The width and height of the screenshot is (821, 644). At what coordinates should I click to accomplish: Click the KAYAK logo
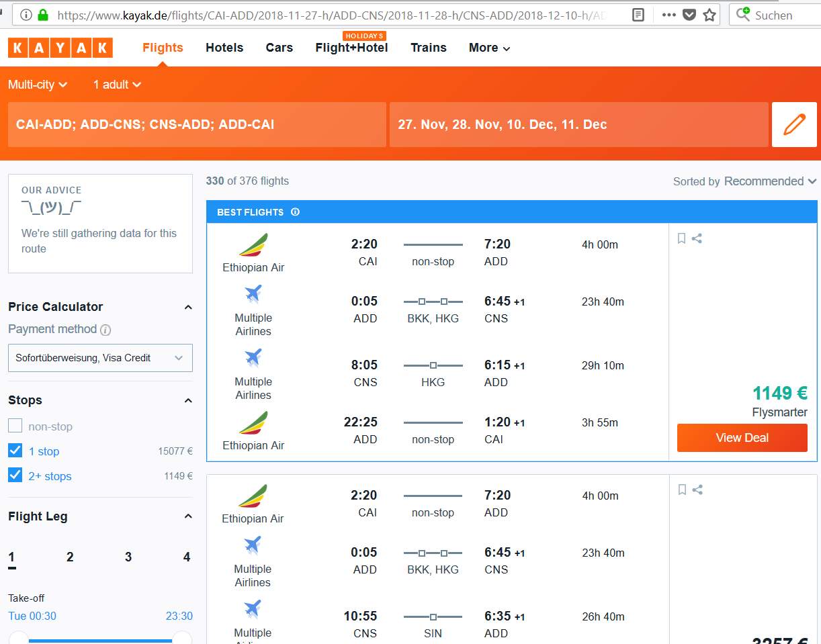click(x=60, y=48)
